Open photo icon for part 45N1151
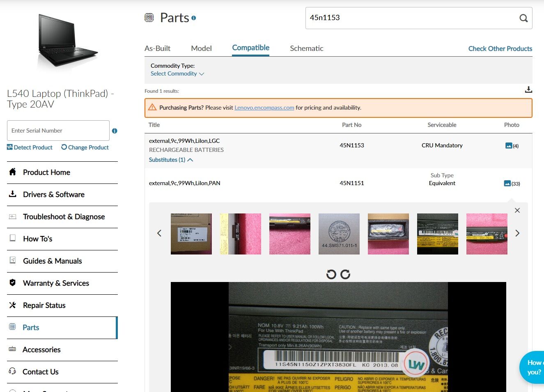Viewport: 544px width, 392px height. pos(507,183)
